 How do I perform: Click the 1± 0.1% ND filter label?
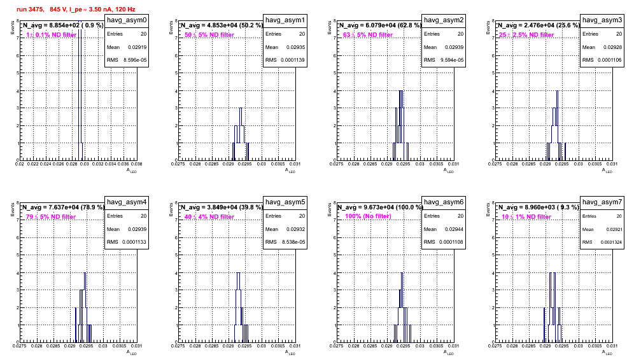coord(52,35)
